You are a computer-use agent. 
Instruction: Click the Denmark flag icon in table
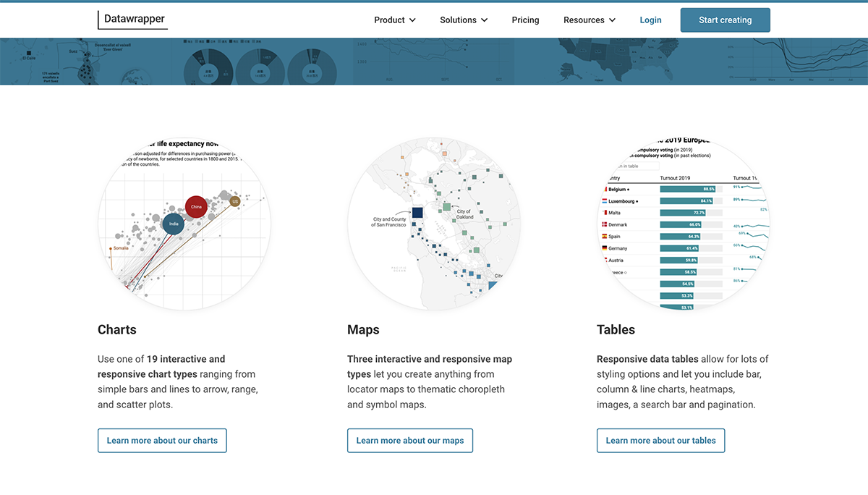[605, 224]
